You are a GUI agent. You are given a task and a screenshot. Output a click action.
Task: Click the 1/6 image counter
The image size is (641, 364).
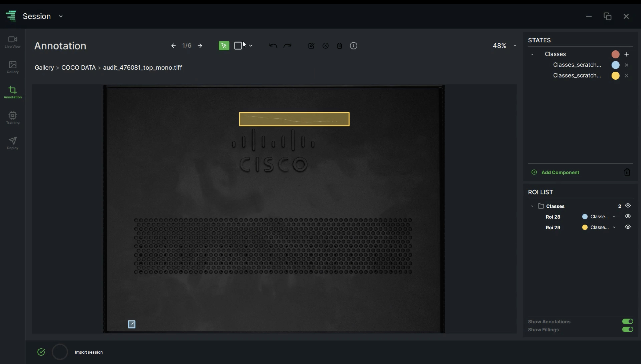(x=187, y=46)
